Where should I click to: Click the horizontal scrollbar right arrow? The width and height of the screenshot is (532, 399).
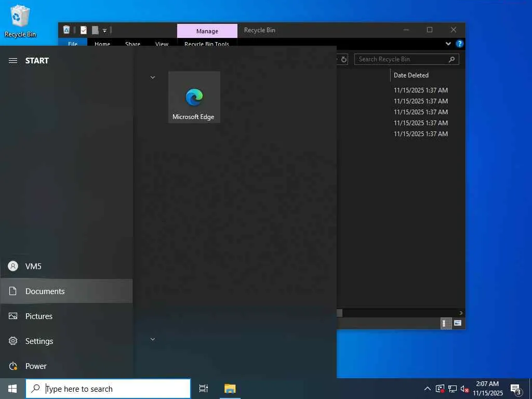[461, 313]
